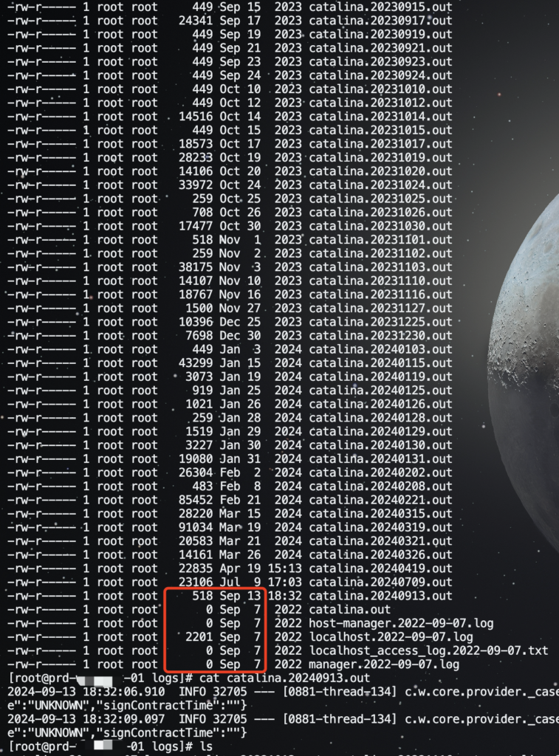Select the catalina.20231225.out filename
Screen dimensions: 559x756
[380, 322]
